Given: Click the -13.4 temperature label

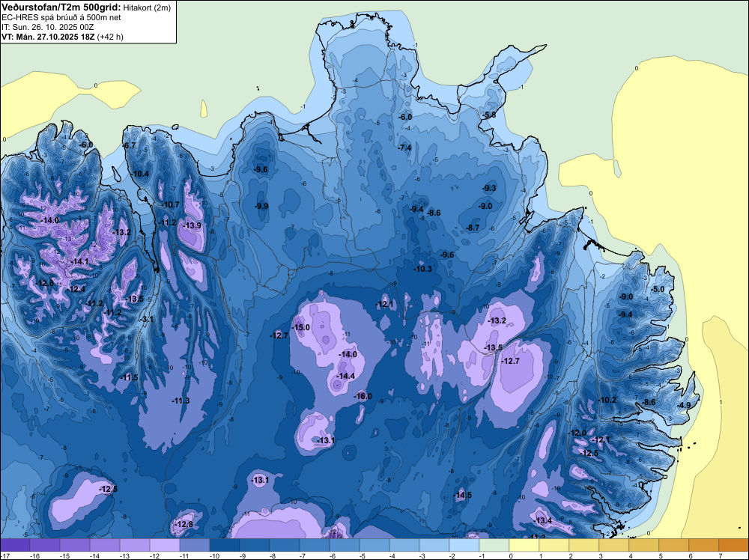Looking at the screenshot, I should point(543,520).
